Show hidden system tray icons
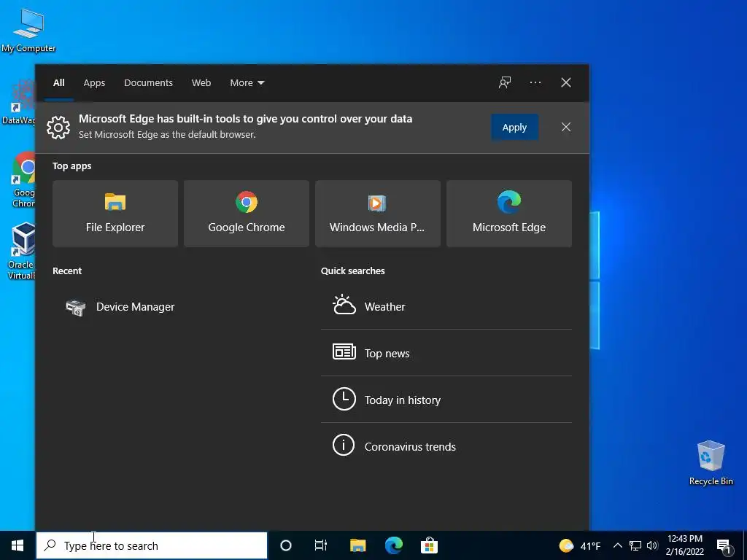 click(x=617, y=545)
